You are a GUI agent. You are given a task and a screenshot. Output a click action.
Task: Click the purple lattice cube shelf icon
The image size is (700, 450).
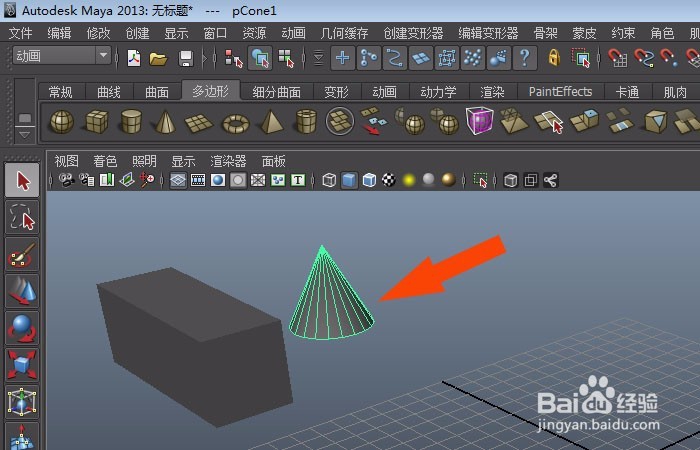pos(479,120)
